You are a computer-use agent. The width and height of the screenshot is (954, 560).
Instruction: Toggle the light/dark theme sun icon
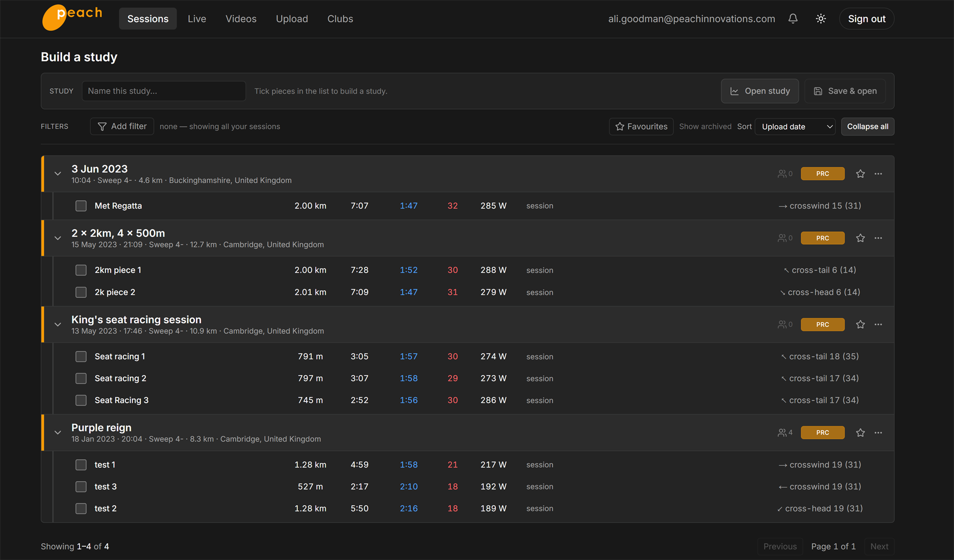[821, 19]
